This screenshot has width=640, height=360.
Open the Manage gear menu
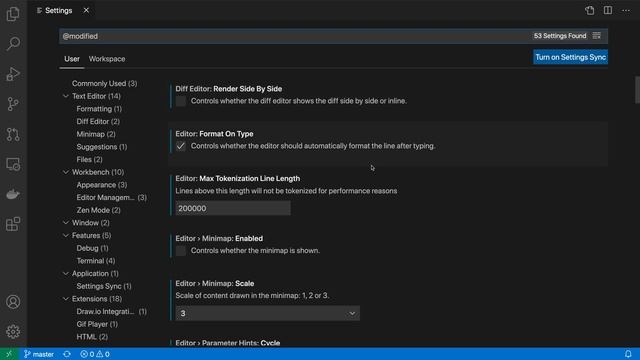(13, 332)
